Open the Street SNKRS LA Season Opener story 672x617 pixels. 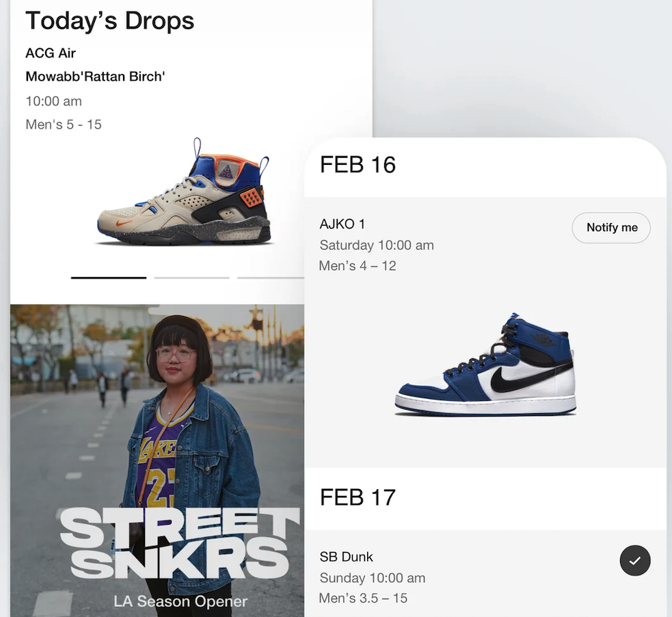[157, 460]
